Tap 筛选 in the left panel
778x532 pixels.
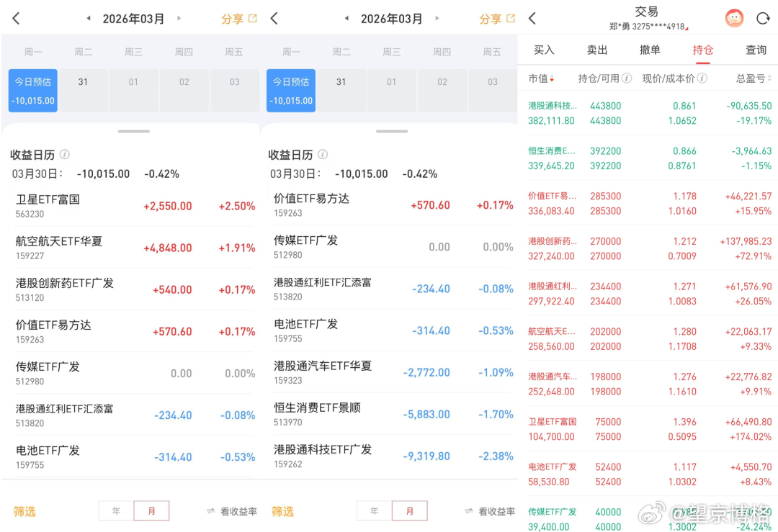24,511
